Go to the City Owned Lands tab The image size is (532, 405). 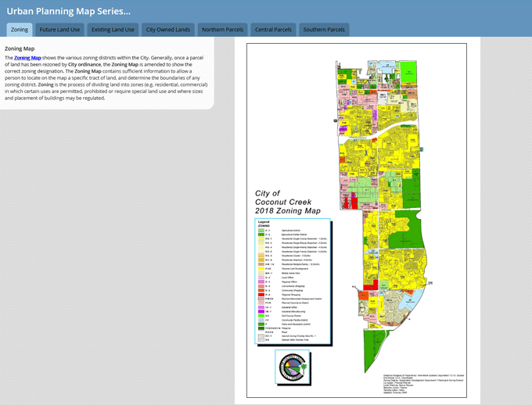168,30
